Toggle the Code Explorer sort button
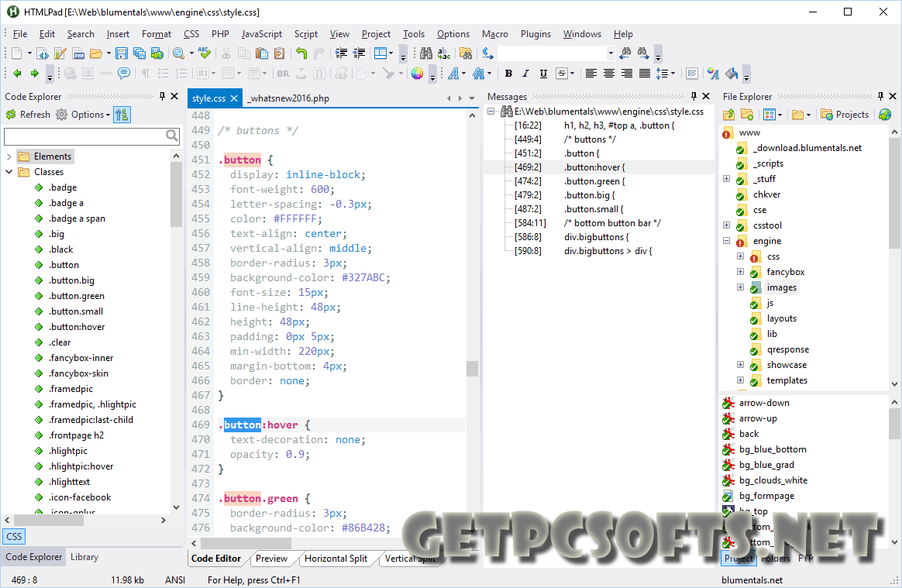 (122, 115)
